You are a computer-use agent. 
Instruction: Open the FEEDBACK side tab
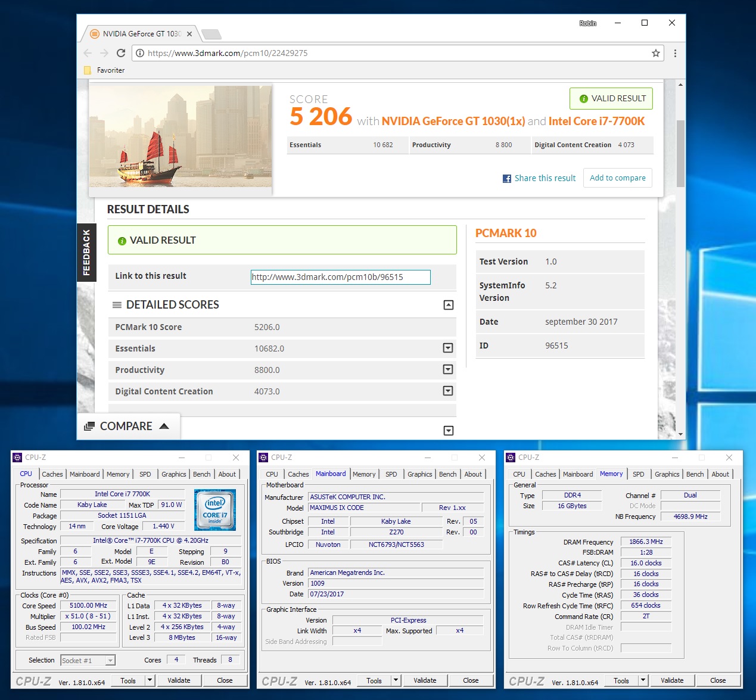[x=86, y=253]
